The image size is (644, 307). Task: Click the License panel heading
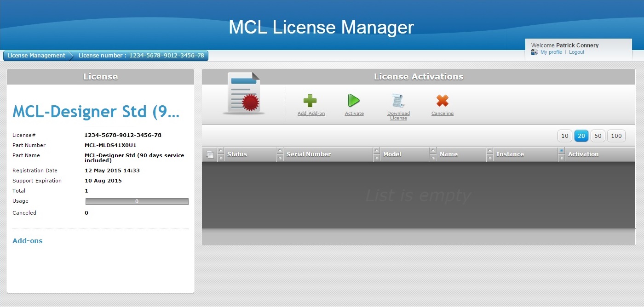(x=101, y=77)
